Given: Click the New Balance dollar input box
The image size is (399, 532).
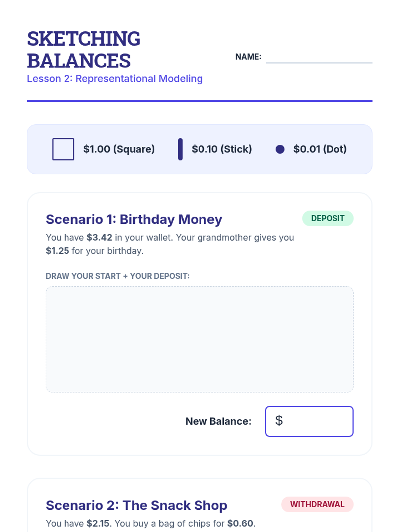Looking at the screenshot, I should click(309, 421).
